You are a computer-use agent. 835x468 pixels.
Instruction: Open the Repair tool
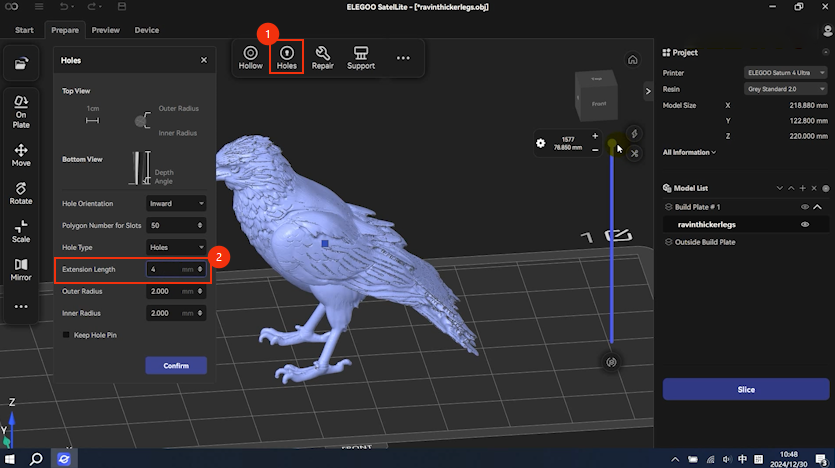(x=322, y=58)
